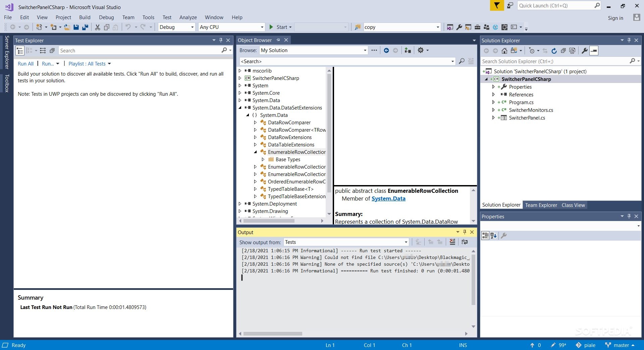
Task: Toggle the Object Browser tab pin
Action: [x=278, y=40]
